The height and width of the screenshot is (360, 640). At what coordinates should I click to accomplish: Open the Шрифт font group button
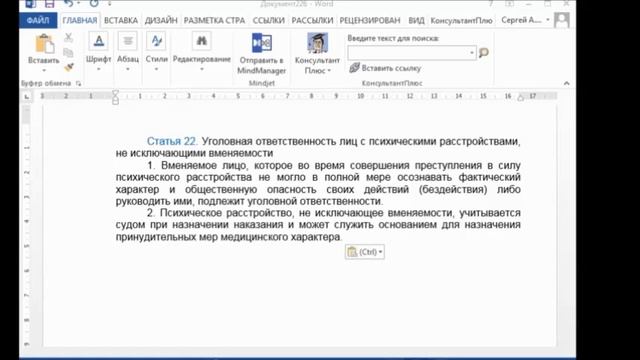tap(98, 52)
